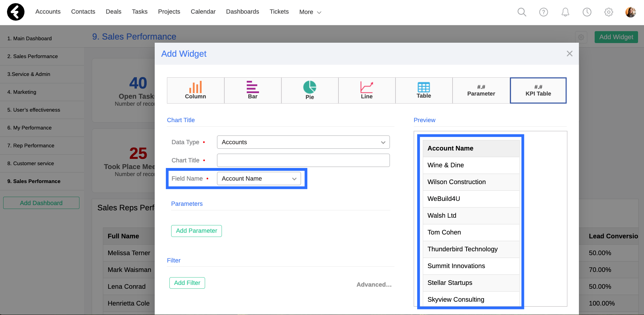Select Wine & Dine preview row

click(471, 165)
